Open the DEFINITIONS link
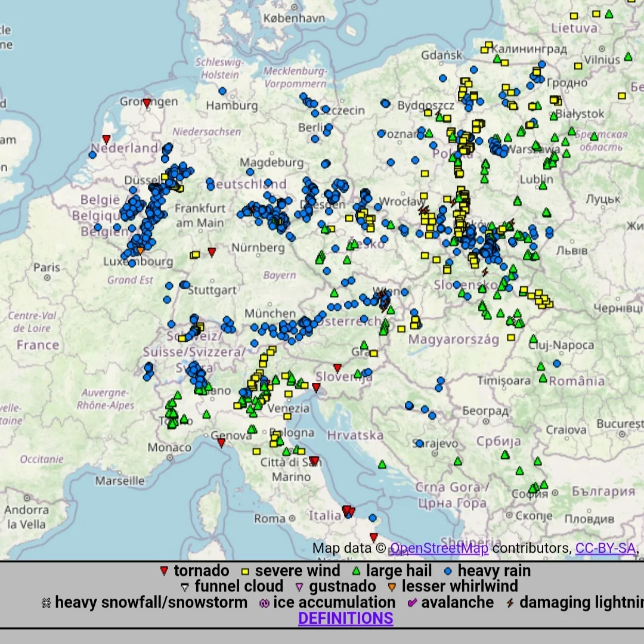The height and width of the screenshot is (644, 644). tap(345, 618)
